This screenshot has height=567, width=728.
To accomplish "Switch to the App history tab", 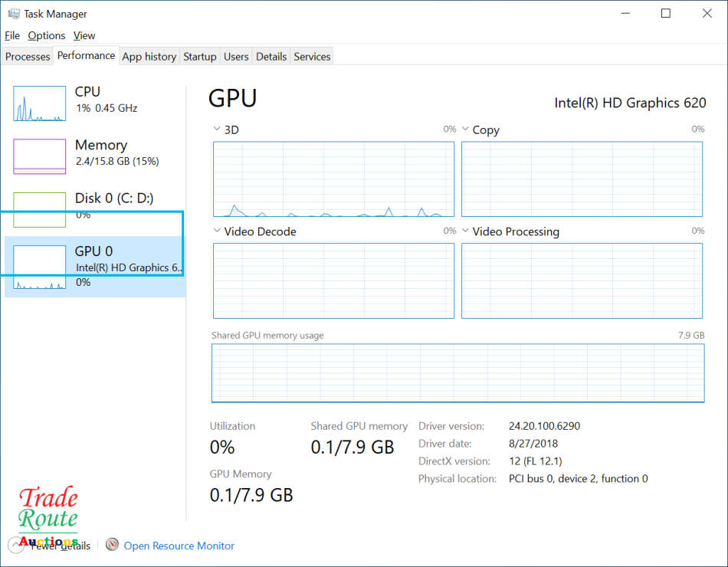I will click(x=149, y=57).
